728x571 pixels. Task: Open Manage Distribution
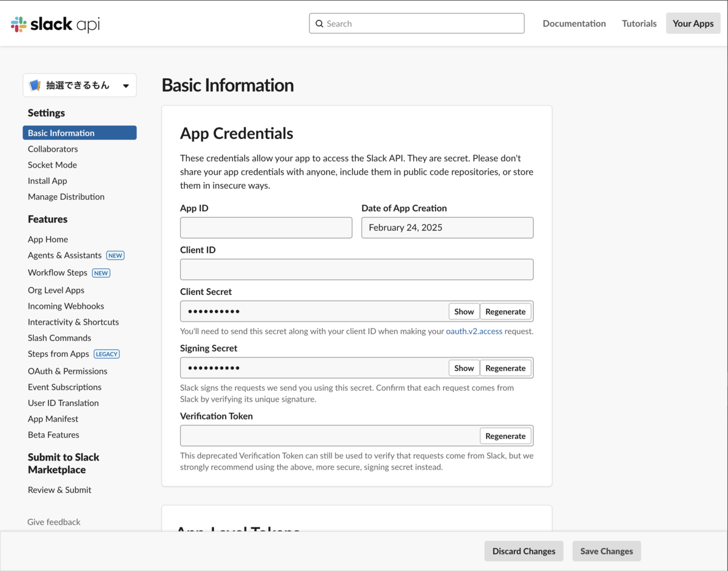pos(66,197)
